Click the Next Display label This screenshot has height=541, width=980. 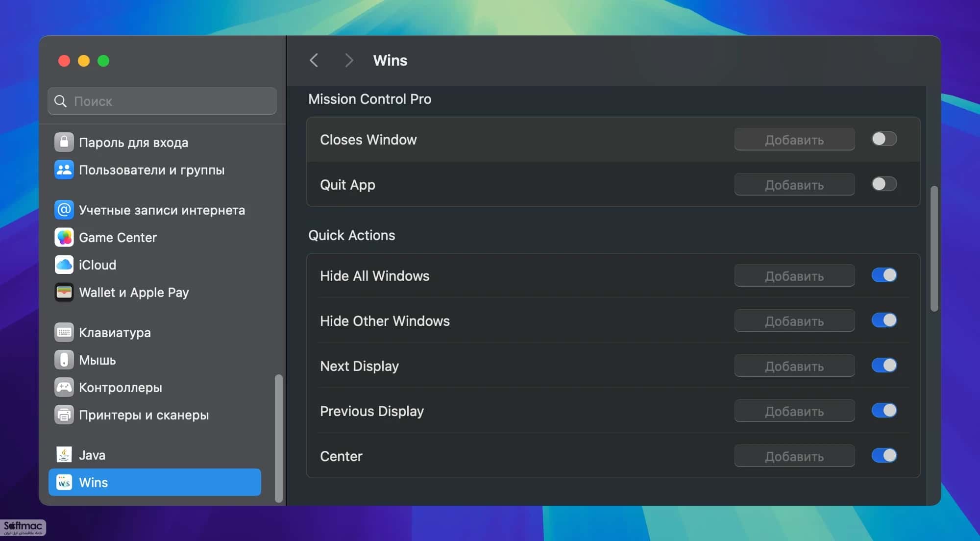(359, 366)
